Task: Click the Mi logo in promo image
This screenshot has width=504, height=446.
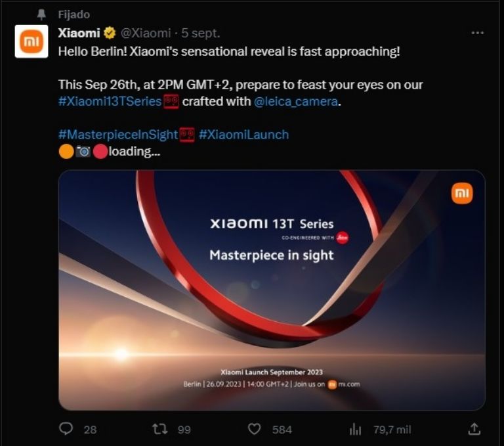Action: point(462,193)
